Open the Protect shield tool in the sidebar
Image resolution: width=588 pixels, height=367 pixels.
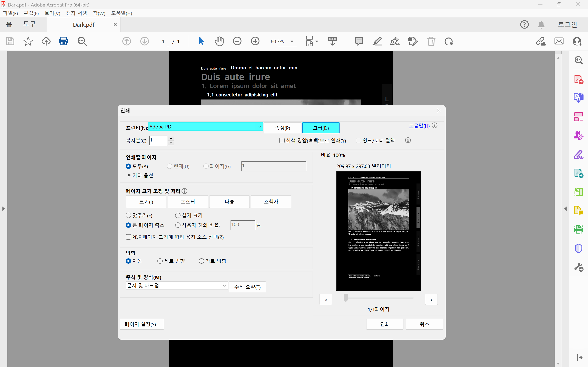pos(579,248)
